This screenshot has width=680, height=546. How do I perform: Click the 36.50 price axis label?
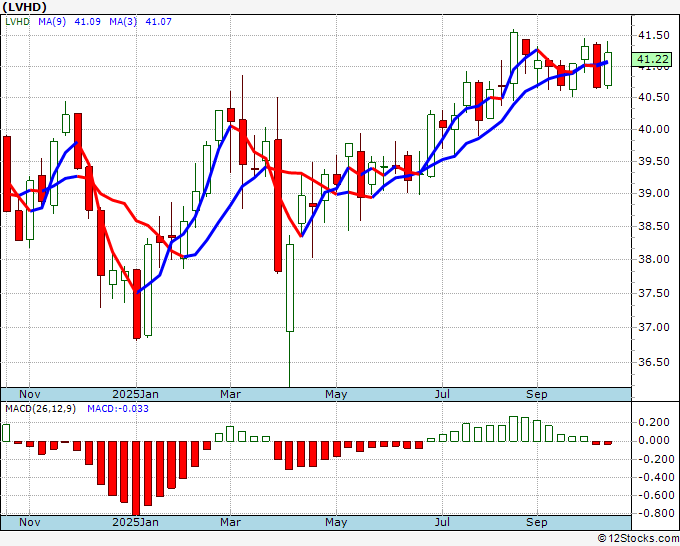(654, 362)
